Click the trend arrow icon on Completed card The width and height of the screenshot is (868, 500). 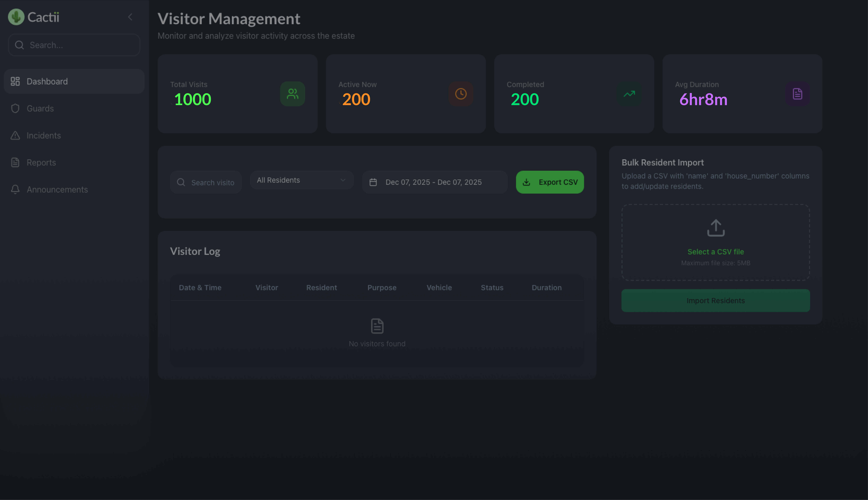629,94
